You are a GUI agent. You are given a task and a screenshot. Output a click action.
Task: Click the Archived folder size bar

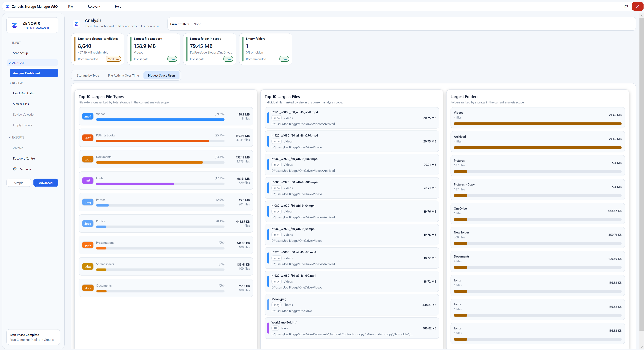(x=538, y=148)
